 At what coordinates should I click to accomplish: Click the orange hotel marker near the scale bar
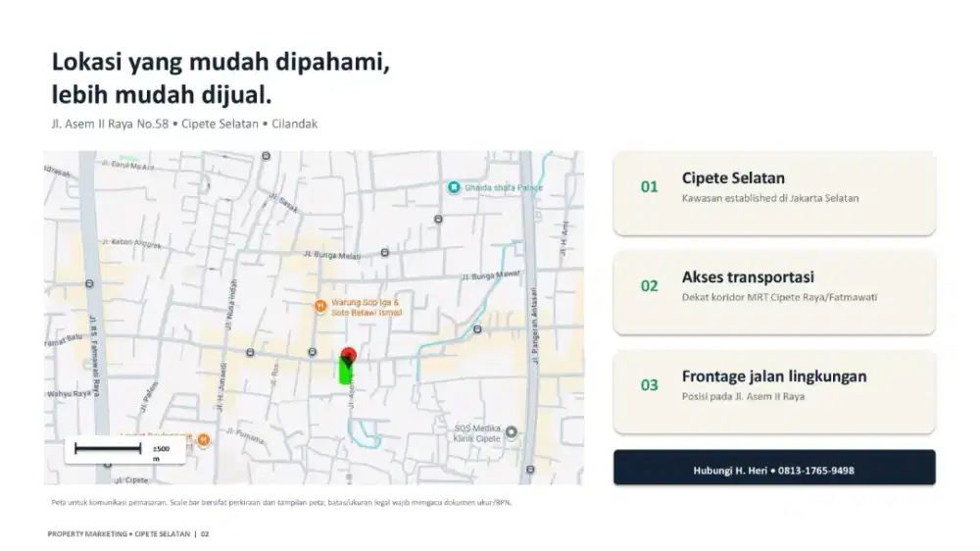point(203,440)
